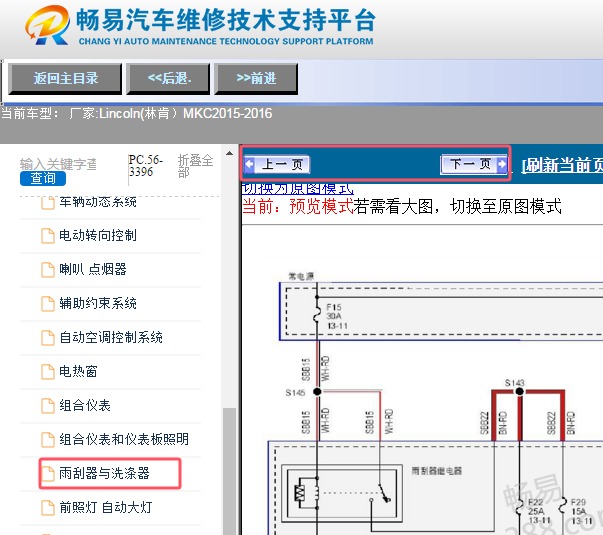
Task: Open the 喇叭 点烟器 tree item
Action: pyautogui.click(x=93, y=269)
